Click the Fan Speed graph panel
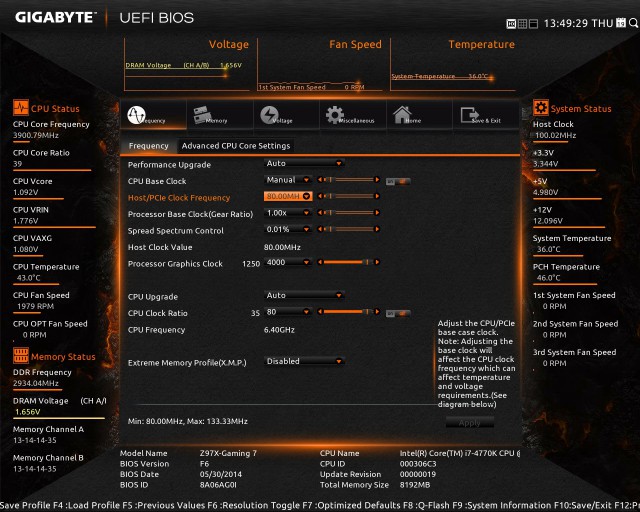Screen dimensions: 640x512 point(320,65)
